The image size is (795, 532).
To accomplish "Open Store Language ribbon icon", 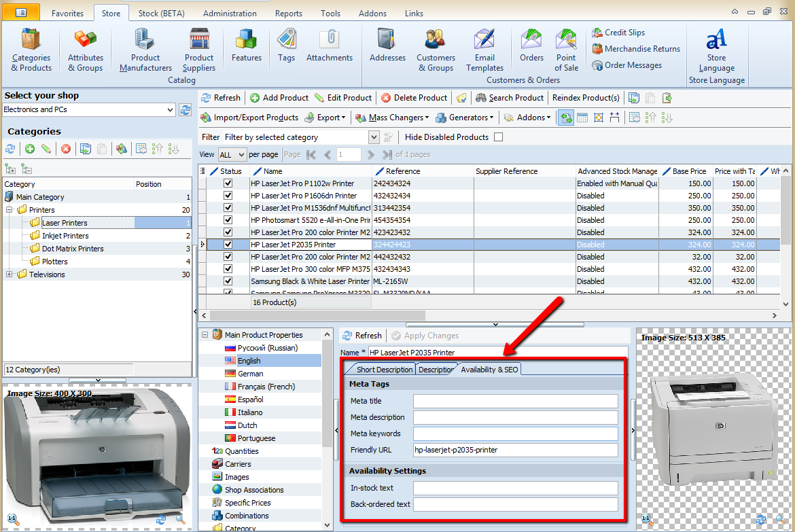I will [716, 50].
